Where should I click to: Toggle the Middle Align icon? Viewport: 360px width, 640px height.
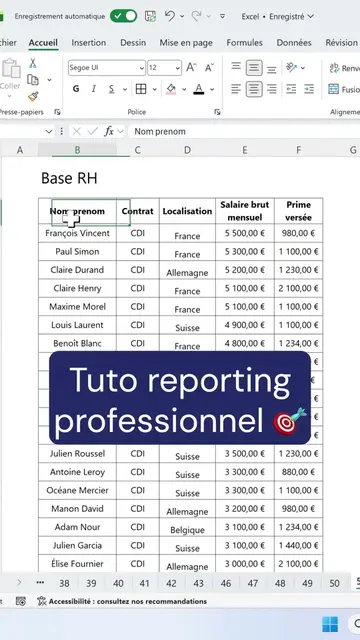point(254,68)
